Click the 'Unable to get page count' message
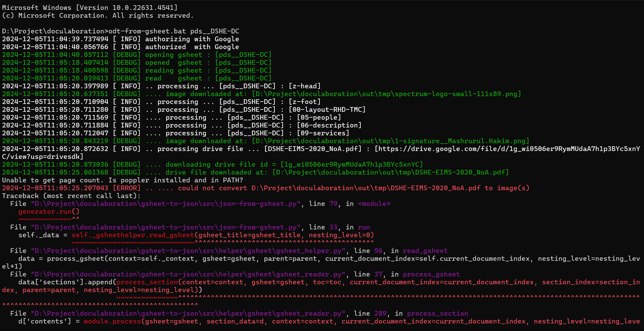 [x=122, y=180]
